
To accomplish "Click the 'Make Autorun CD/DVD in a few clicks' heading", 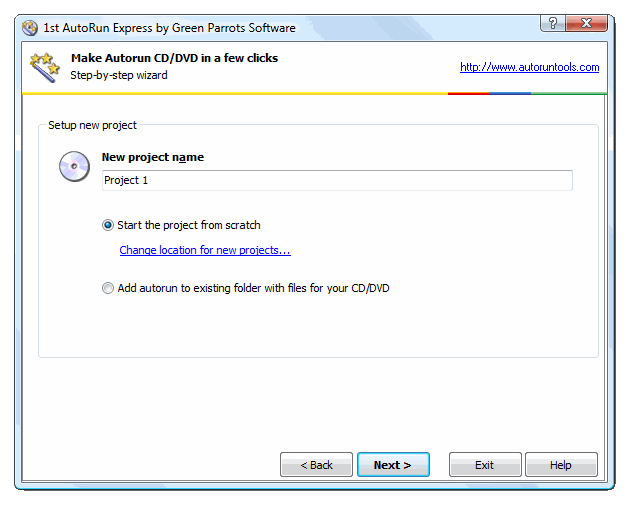I will pos(174,58).
